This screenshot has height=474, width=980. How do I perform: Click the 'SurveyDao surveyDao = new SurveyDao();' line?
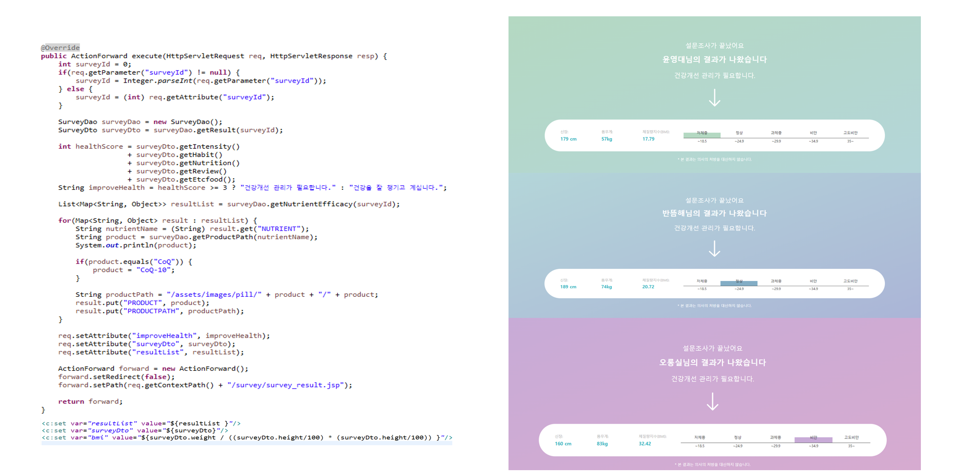point(140,122)
